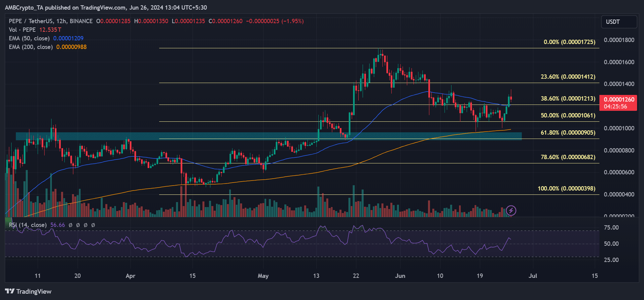
Task: Click the 23.60% (0.00001412) Fibonacci label
Action: [568, 77]
